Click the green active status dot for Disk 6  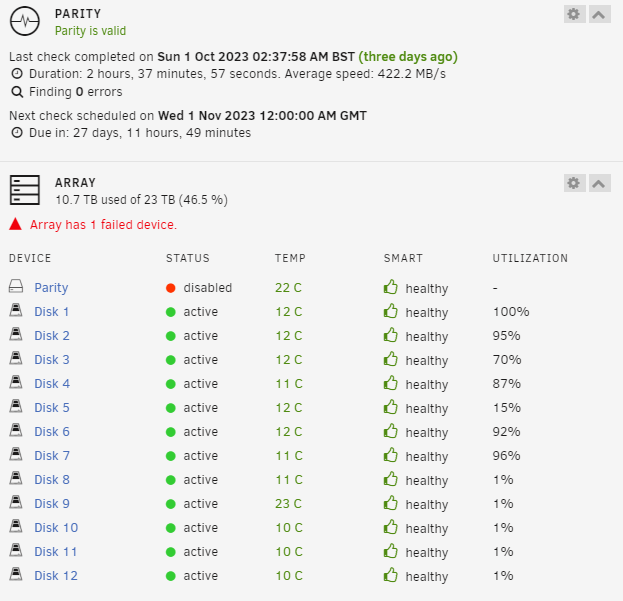point(170,432)
